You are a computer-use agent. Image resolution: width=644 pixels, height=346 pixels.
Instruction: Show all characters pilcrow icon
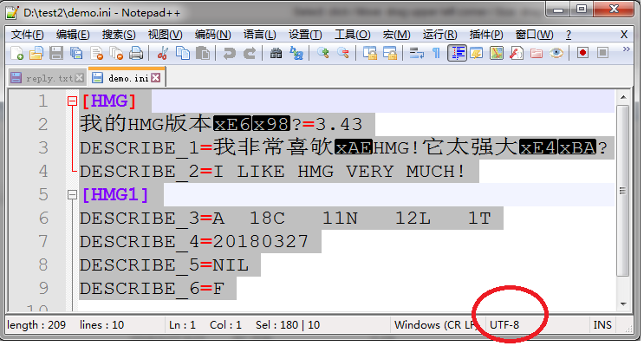tap(436, 53)
